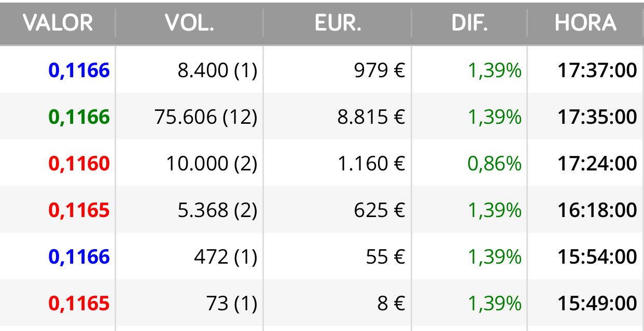Select the 625 € amount cell

click(x=380, y=210)
